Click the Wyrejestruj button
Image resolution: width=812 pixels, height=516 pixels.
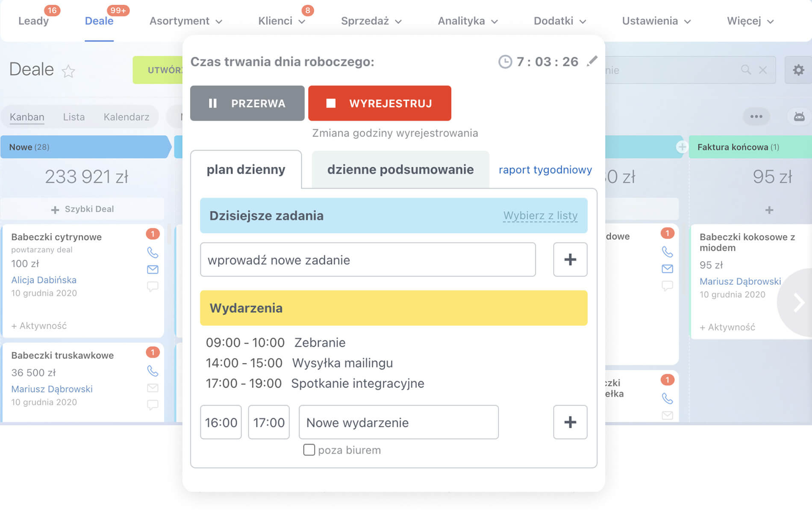[380, 103]
